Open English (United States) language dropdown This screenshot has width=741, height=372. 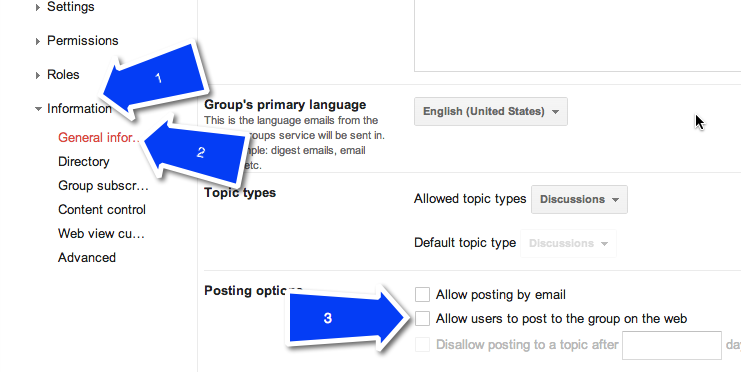coord(491,112)
